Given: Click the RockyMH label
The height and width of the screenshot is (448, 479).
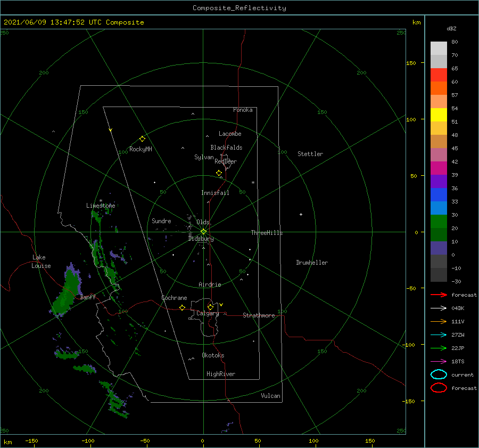Looking at the screenshot, I should coord(141,149).
